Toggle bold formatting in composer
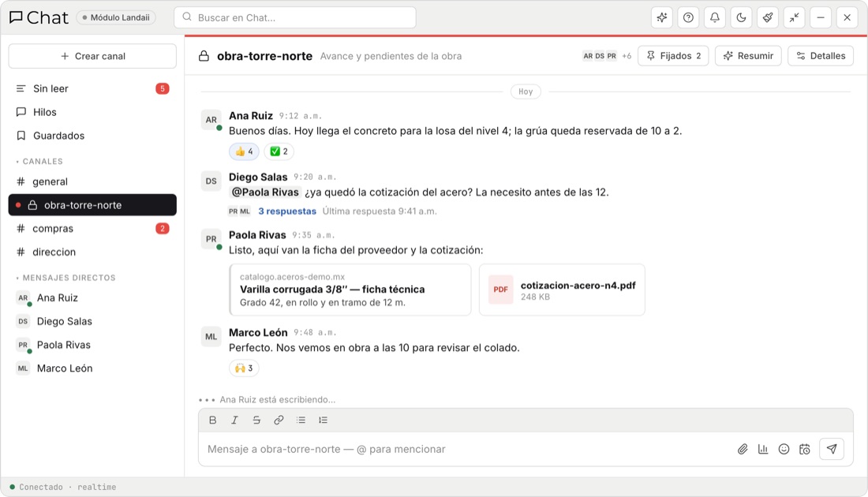 point(212,420)
